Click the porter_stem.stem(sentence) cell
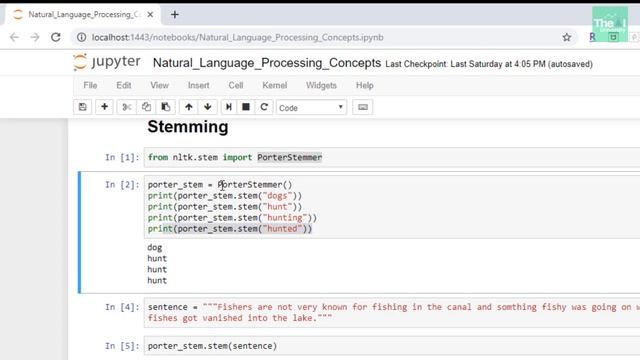This screenshot has width=640, height=360. tap(392, 346)
